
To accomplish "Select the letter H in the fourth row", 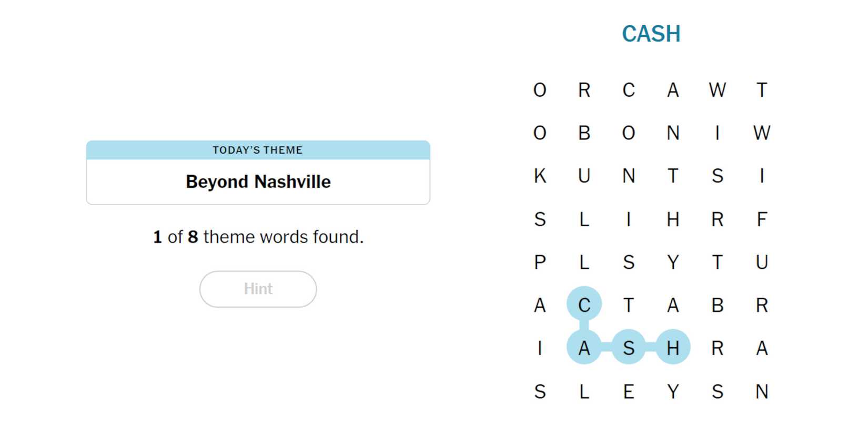I will [673, 219].
